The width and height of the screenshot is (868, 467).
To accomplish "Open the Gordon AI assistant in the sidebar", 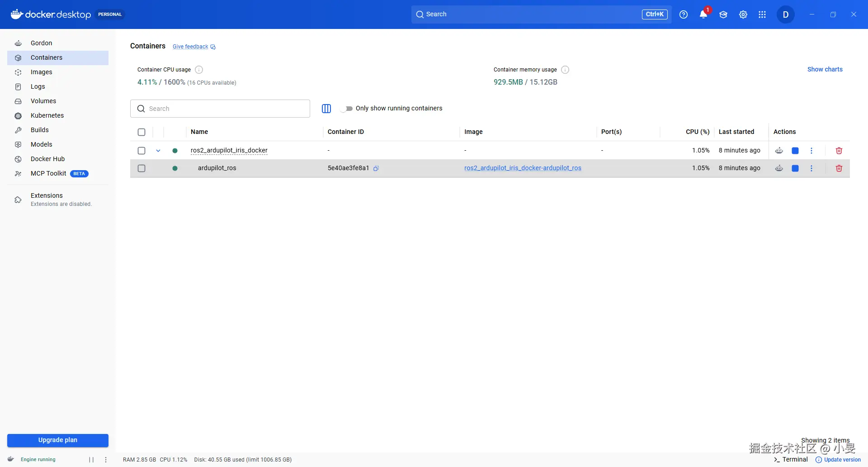I will (x=58, y=43).
